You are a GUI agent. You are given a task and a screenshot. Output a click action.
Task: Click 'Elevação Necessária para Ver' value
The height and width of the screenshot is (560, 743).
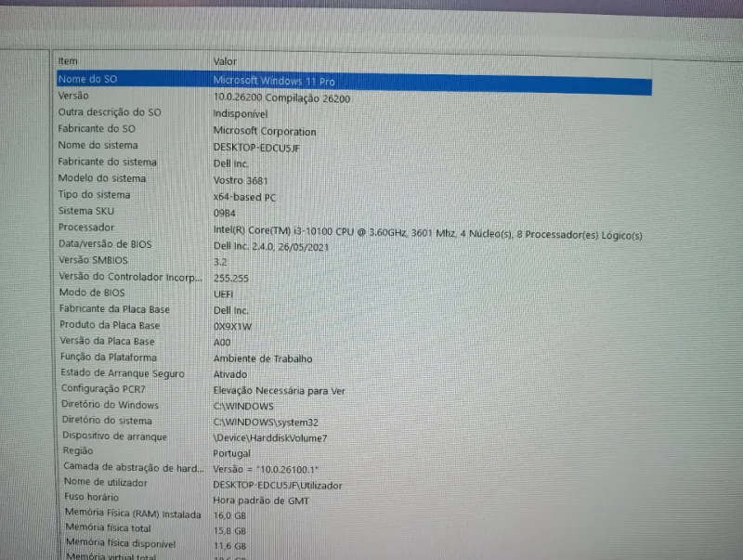[280, 391]
